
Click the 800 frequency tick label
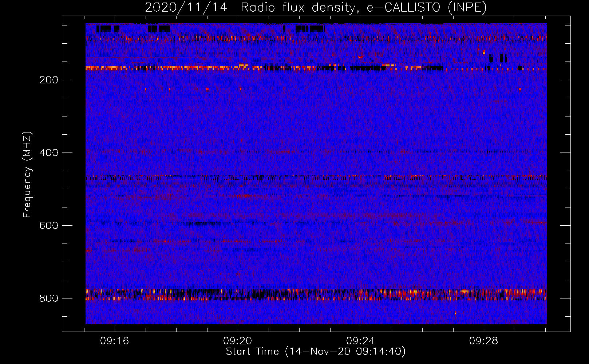click(49, 298)
